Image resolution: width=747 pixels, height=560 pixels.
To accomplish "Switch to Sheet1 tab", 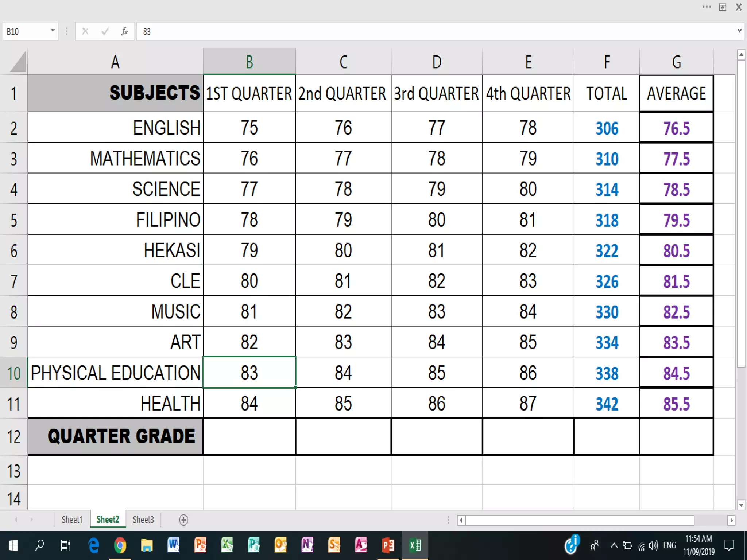I will click(x=72, y=520).
